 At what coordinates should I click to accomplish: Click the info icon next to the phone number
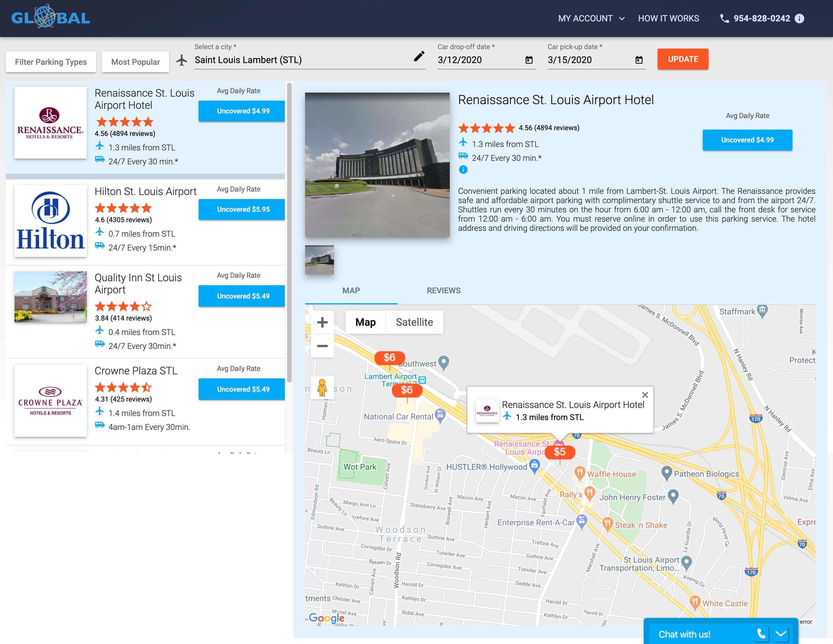(x=799, y=18)
